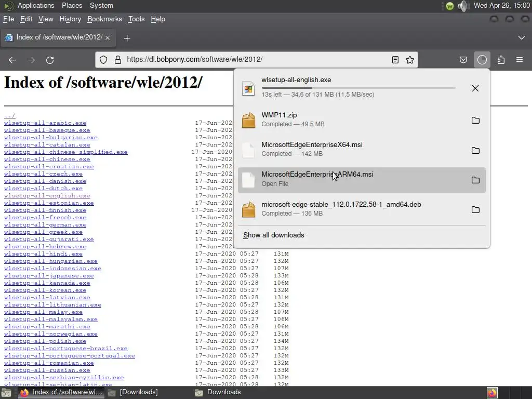Open site security padlock info
The image size is (532, 399).
tap(118, 60)
